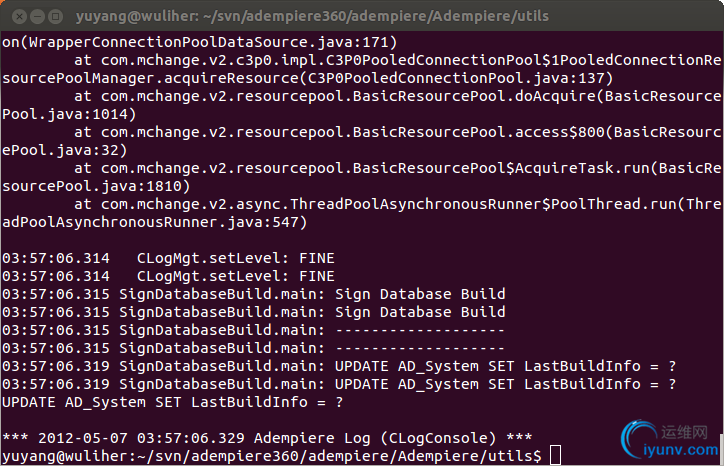Click the yuyang@wuliher shell prompt text
The width and height of the screenshot is (724, 466).
(272, 456)
